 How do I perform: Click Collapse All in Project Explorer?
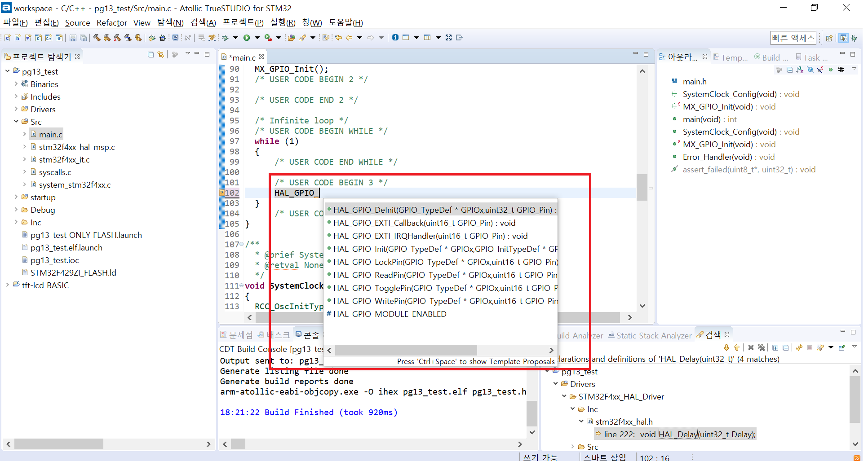tap(151, 54)
